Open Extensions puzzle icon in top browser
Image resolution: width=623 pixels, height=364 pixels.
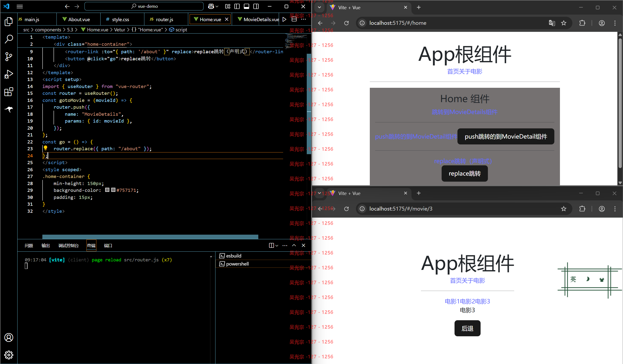coord(582,23)
